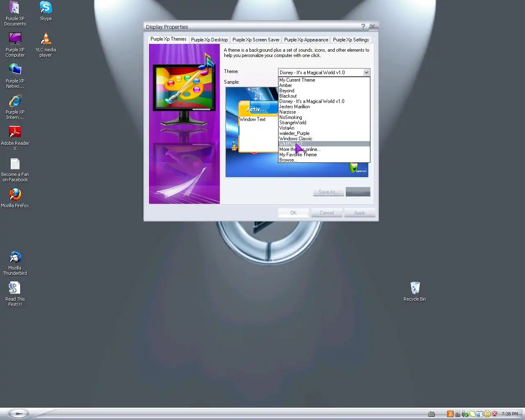Click the red security shield tray icon

click(495, 414)
